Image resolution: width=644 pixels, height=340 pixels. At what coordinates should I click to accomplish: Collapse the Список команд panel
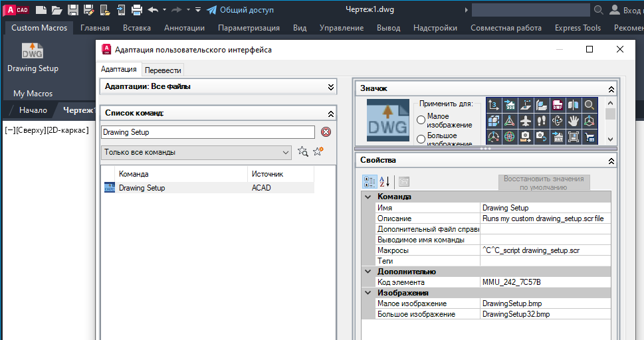pos(330,114)
